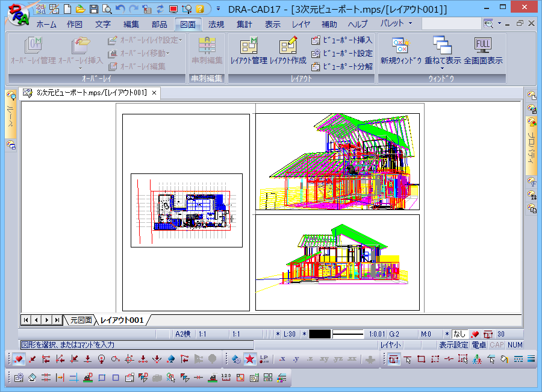Open ビューポート設定 viewport settings
Image resolution: width=542 pixels, height=392 pixels.
tap(342, 53)
